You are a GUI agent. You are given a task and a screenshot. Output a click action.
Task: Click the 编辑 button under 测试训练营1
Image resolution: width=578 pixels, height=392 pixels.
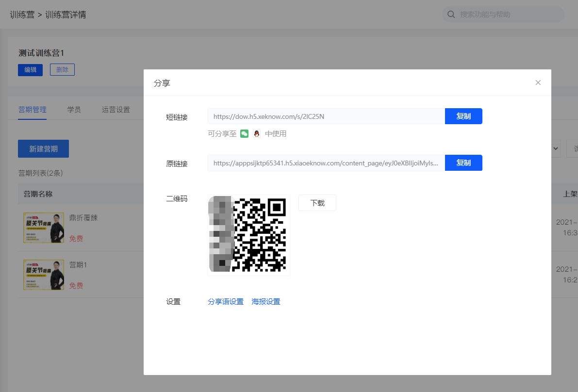pyautogui.click(x=30, y=70)
